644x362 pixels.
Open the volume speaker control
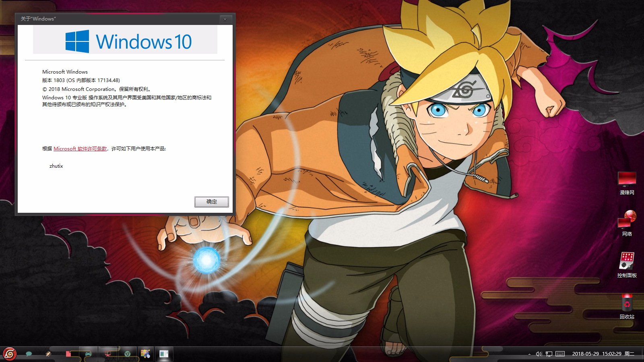539,354
